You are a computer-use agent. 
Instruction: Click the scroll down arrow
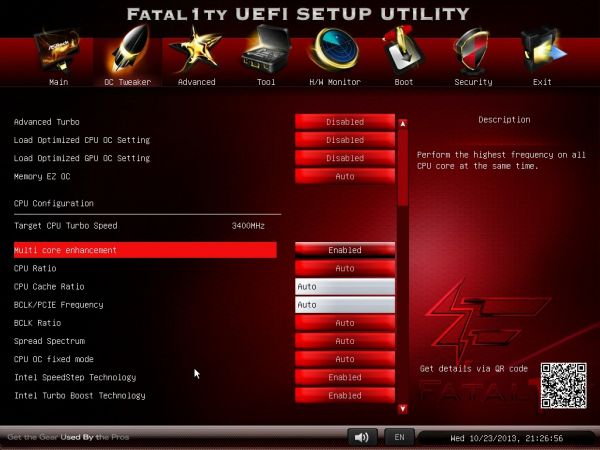[403, 409]
